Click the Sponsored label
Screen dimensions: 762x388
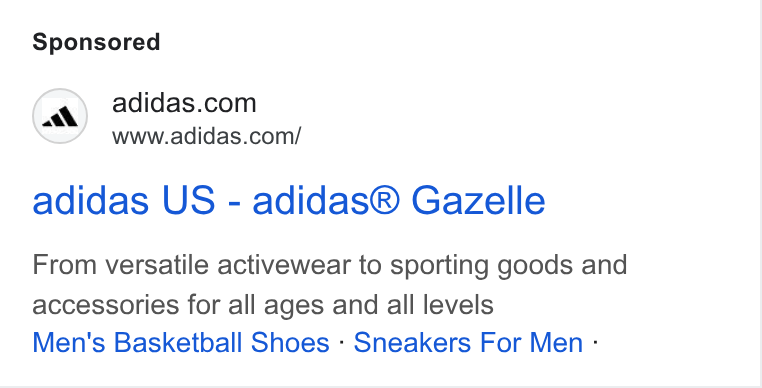(96, 42)
